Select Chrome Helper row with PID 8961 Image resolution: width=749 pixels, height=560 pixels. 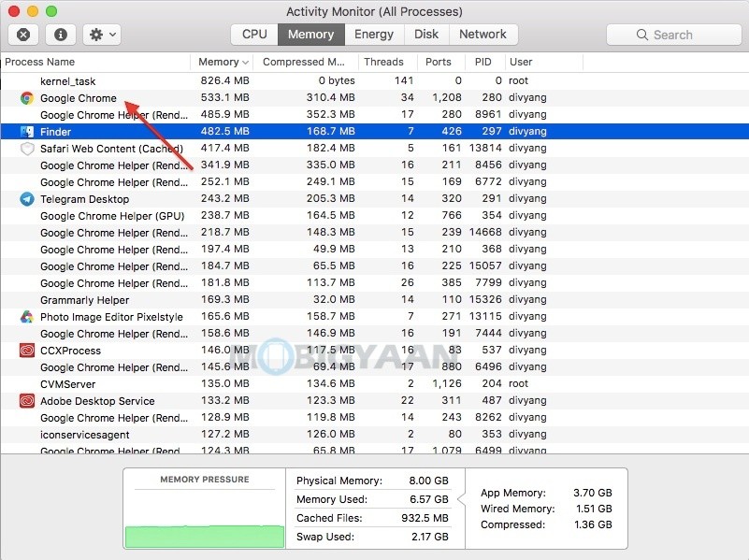[374, 115]
